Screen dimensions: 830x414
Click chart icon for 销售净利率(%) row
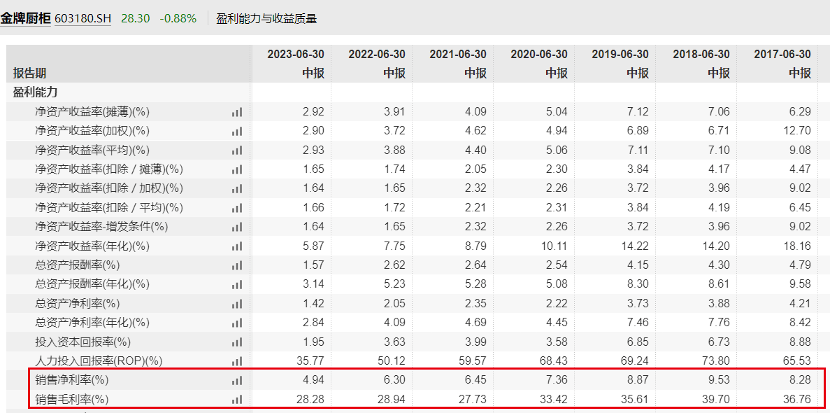[237, 380]
